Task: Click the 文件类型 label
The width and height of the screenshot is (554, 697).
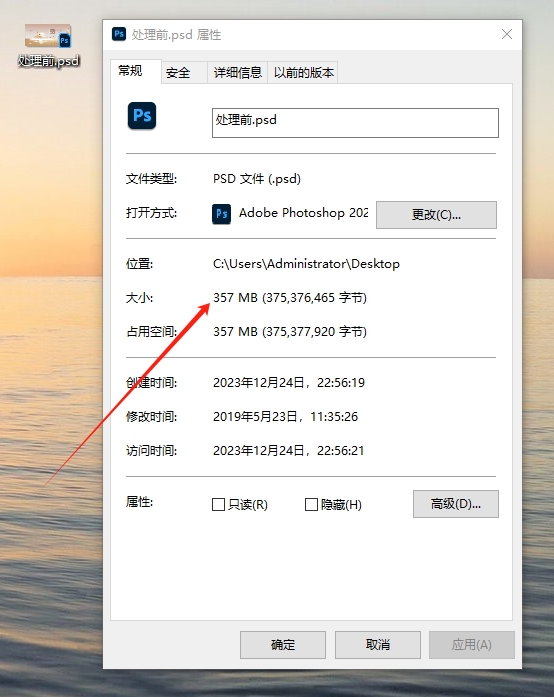Action: pos(151,179)
